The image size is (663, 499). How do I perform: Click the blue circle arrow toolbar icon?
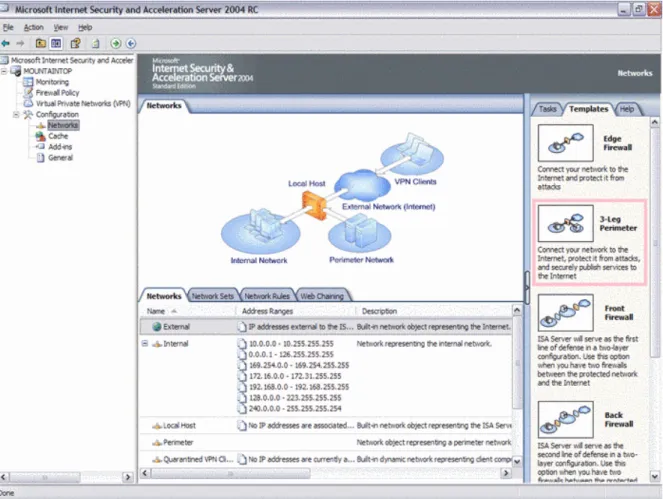point(131,43)
